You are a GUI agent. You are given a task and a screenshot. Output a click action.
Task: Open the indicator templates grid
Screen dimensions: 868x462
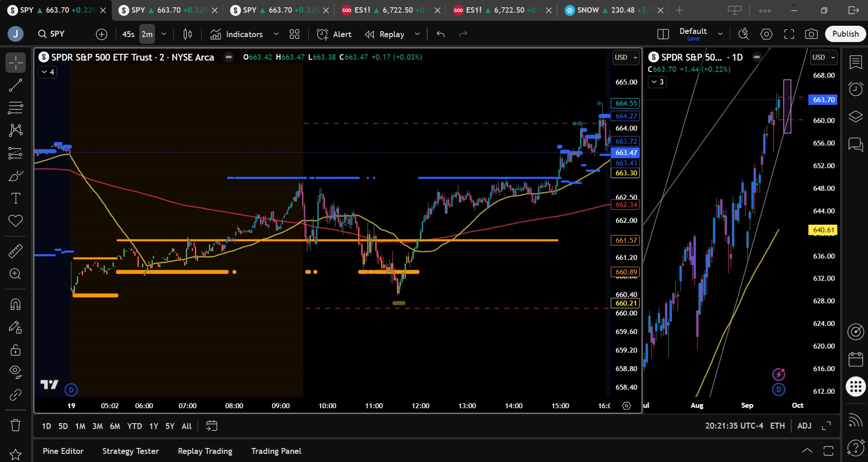294,34
